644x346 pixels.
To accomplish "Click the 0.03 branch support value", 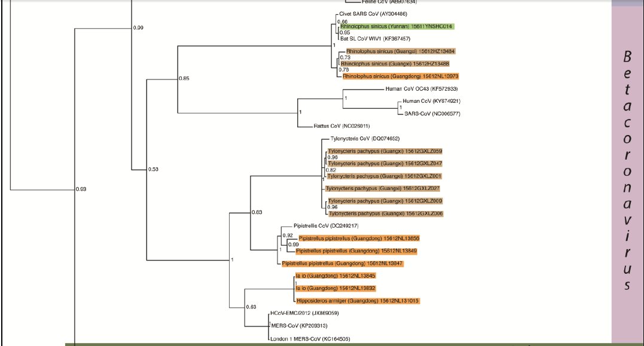I will pos(81,189).
